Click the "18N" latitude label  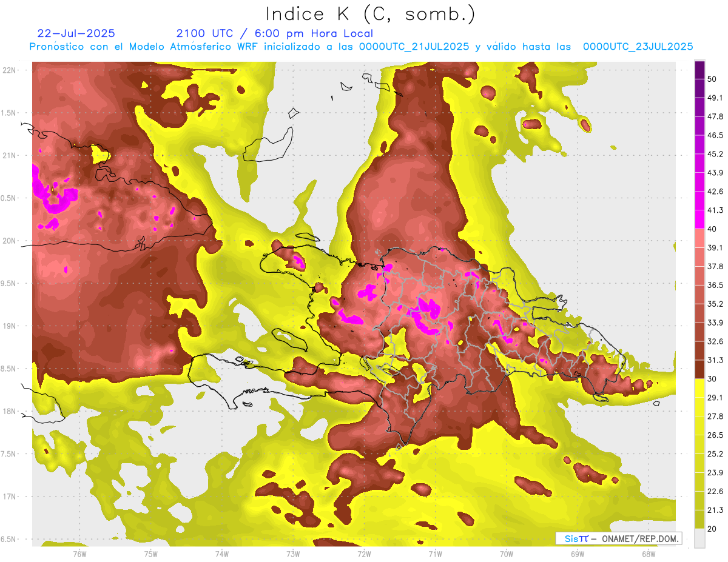pyautogui.click(x=9, y=412)
